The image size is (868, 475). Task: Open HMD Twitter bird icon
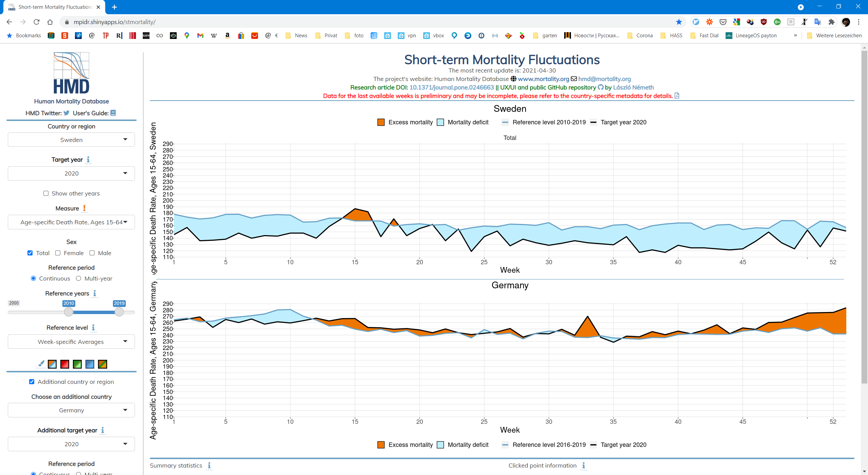(66, 113)
